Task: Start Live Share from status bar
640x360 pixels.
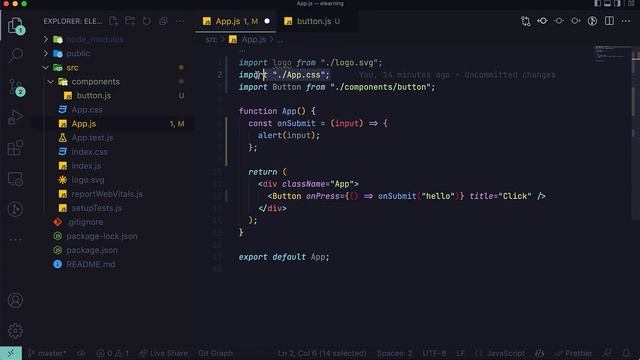Action: [164, 353]
